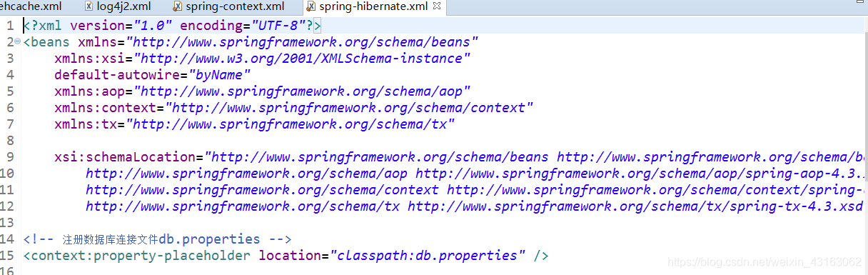The image size is (868, 275).
Task: Click the spring-aop-4.3 xsd URL on line 10
Action: click(642, 173)
